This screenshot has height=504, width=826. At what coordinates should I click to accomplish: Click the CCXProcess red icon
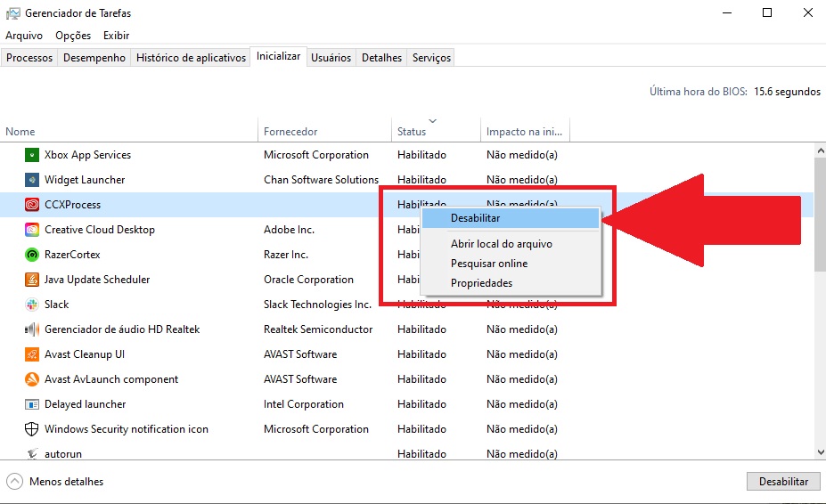32,204
